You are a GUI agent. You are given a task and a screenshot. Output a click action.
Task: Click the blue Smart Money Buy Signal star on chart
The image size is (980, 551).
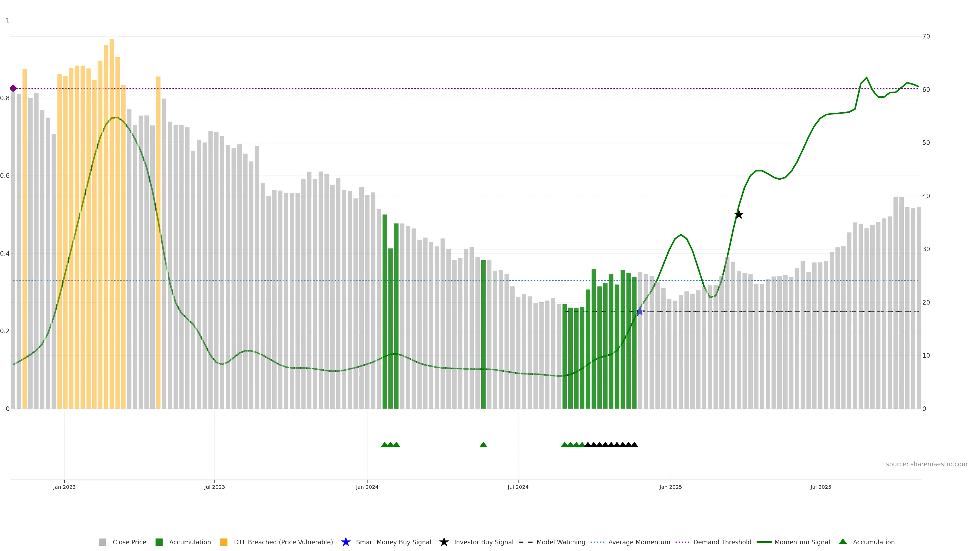640,312
